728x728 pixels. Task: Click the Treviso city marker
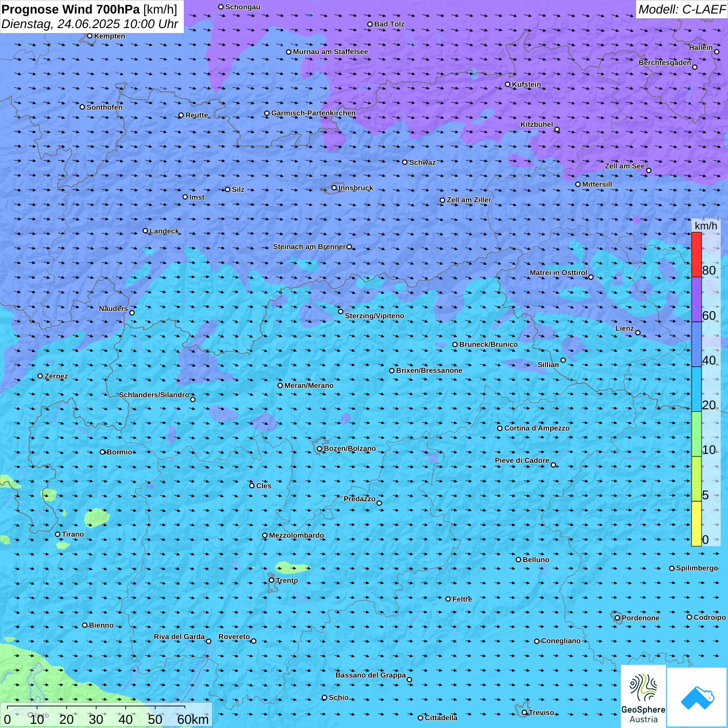point(525,712)
